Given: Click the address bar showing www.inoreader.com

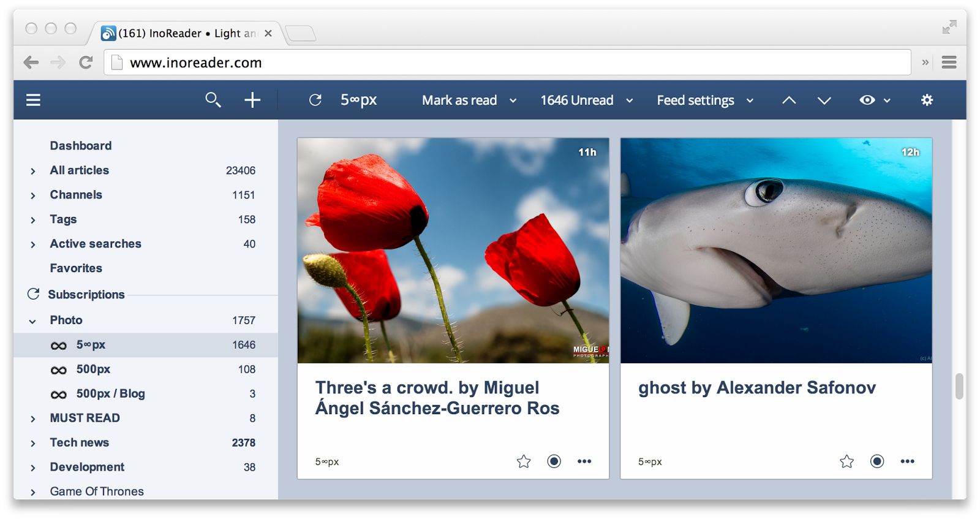Looking at the screenshot, I should click(x=507, y=63).
